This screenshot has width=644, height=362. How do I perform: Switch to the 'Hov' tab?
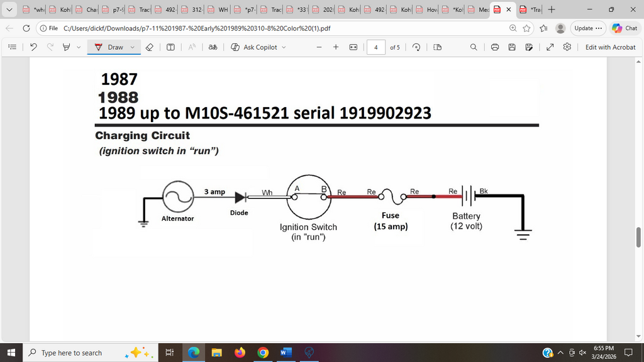(x=427, y=9)
